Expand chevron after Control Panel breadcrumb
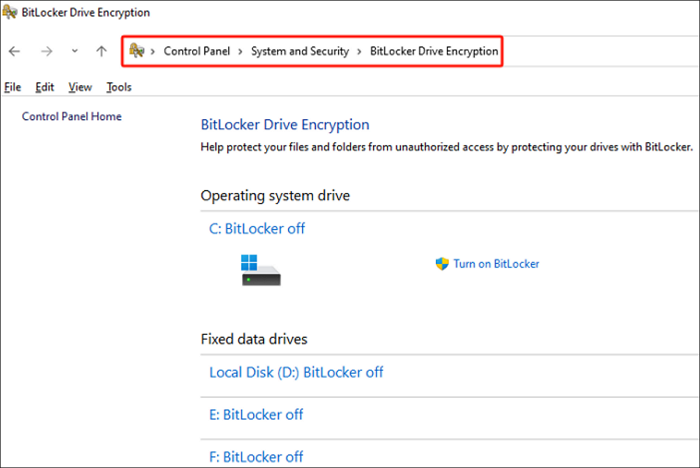 tap(240, 51)
